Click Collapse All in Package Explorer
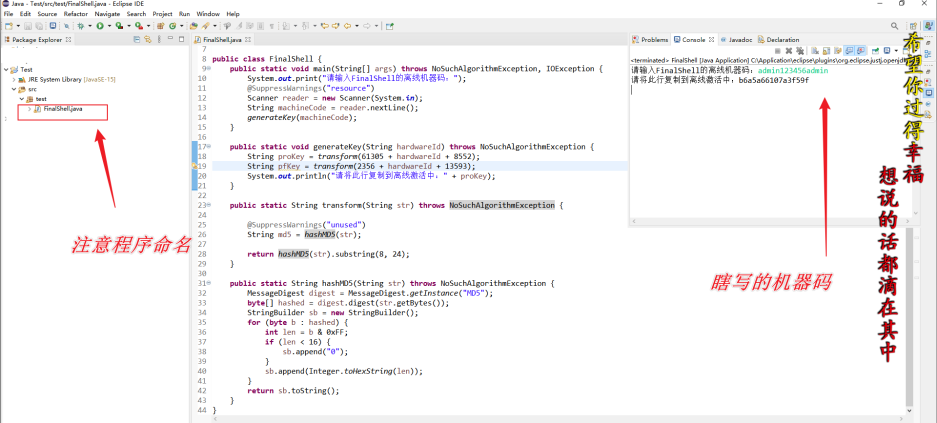This screenshot has width=937, height=423. point(137,39)
